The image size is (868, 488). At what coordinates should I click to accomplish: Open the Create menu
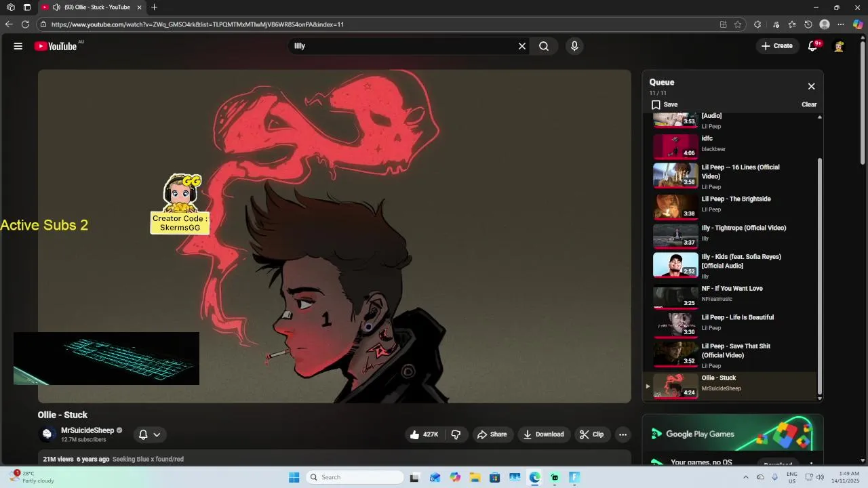coord(777,46)
